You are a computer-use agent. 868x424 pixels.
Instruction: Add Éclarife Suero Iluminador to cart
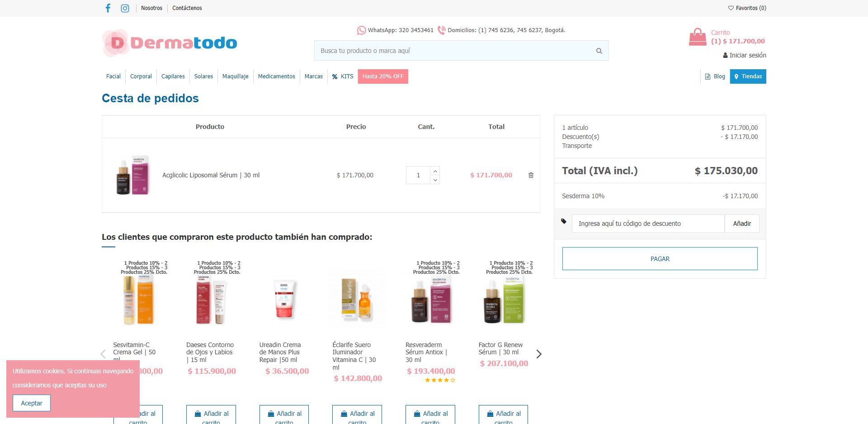357,415
